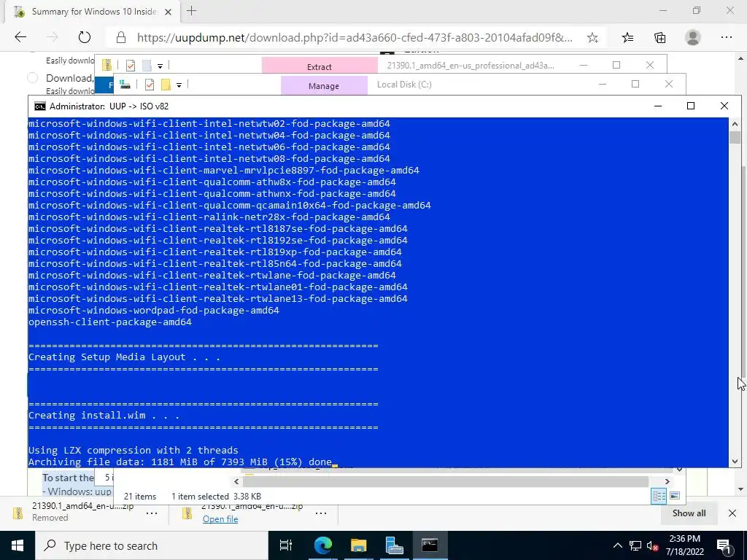
Task: Open options for second zip download
Action: pyautogui.click(x=321, y=513)
